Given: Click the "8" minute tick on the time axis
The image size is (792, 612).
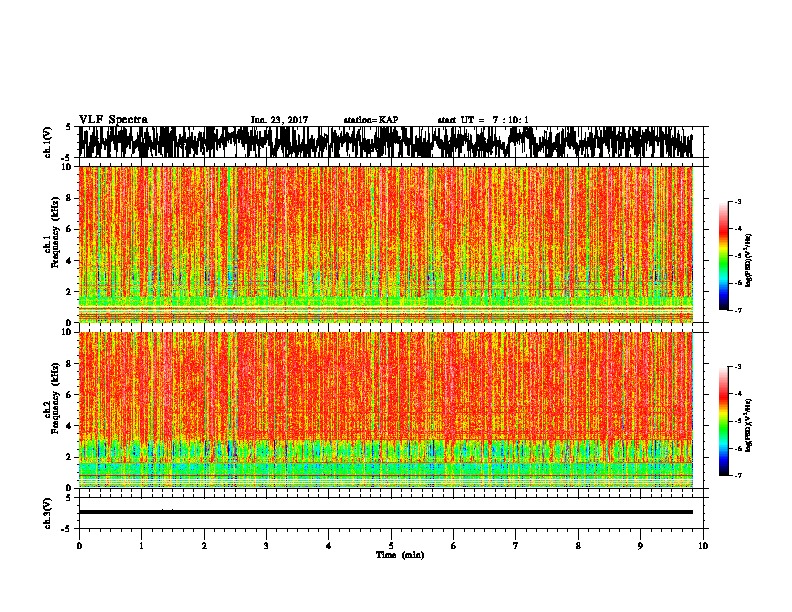Looking at the screenshot, I should (x=578, y=546).
